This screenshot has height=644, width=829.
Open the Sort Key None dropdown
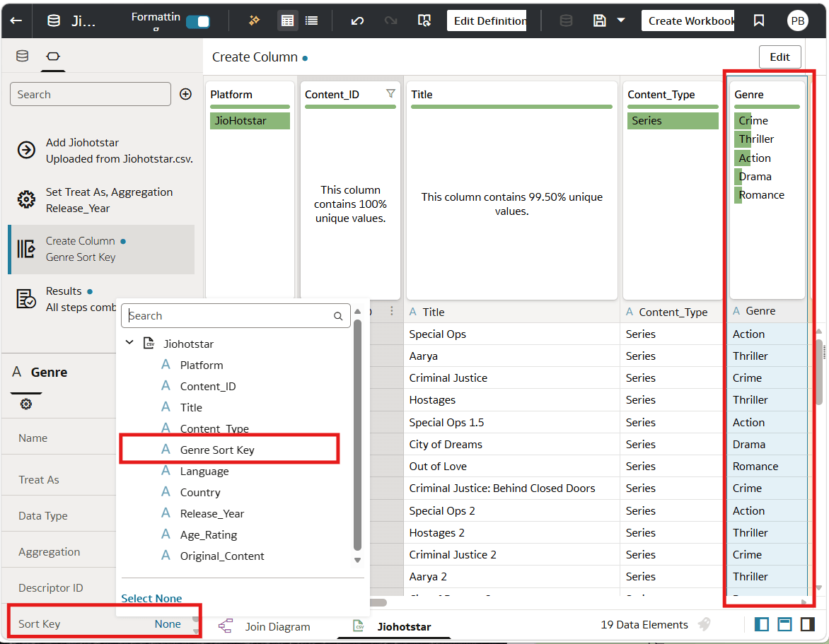(x=168, y=624)
